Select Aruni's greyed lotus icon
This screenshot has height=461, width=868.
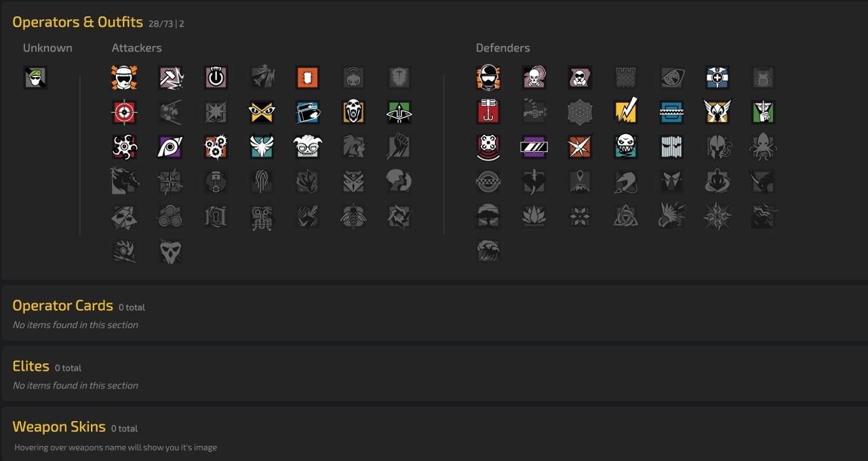(534, 217)
